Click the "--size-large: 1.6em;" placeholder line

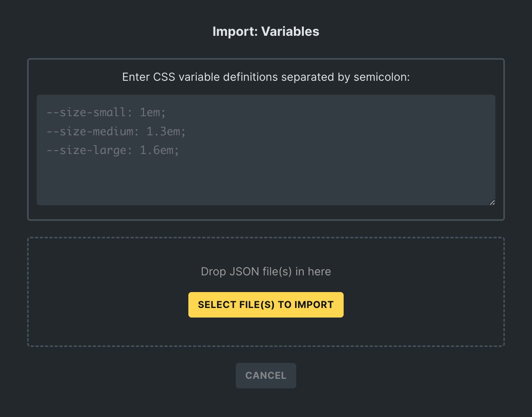(x=113, y=150)
